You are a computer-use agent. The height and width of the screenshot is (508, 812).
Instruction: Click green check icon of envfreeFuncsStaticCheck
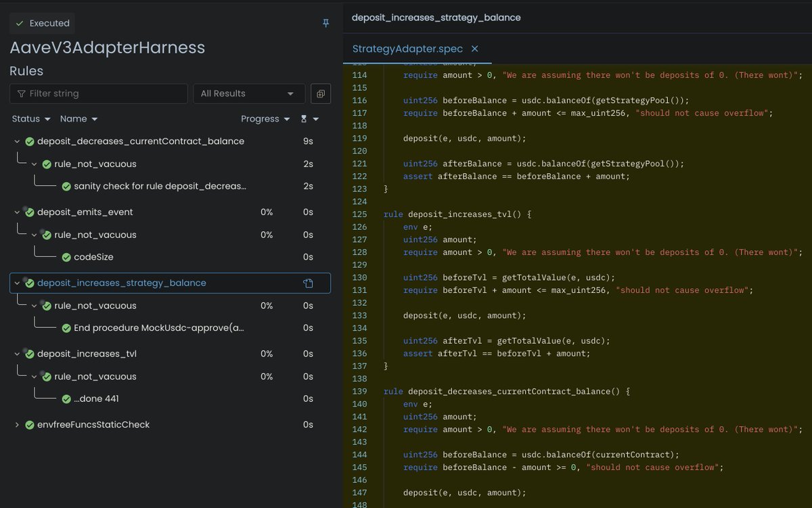coord(30,425)
